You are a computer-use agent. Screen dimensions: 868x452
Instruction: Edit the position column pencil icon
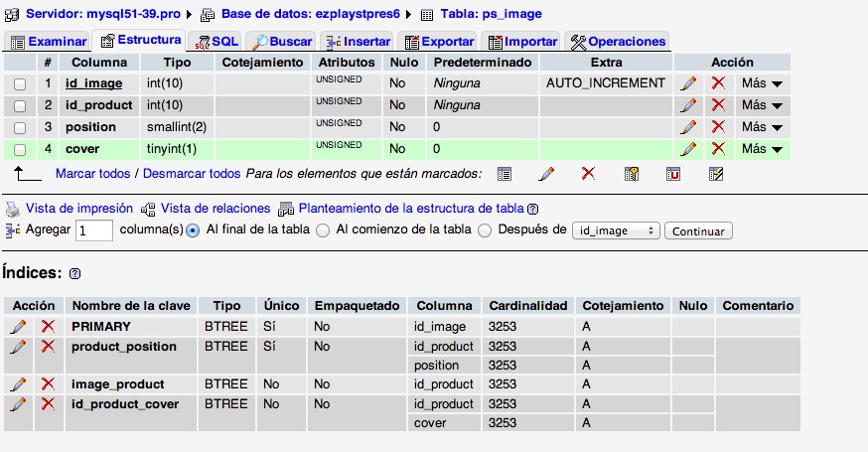[x=688, y=127]
